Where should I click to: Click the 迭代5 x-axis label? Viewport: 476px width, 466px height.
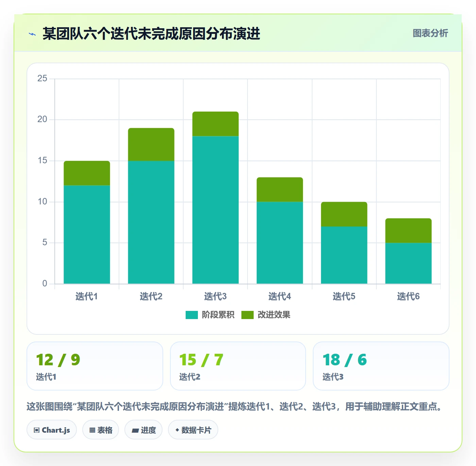click(344, 297)
